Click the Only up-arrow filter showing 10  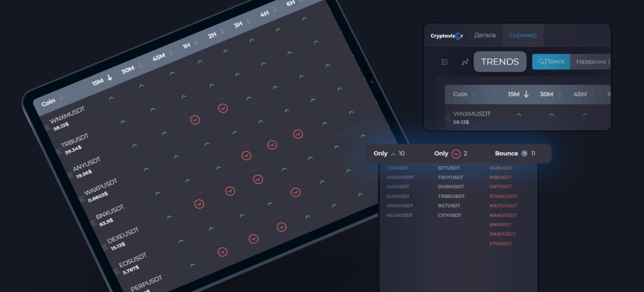coord(389,153)
